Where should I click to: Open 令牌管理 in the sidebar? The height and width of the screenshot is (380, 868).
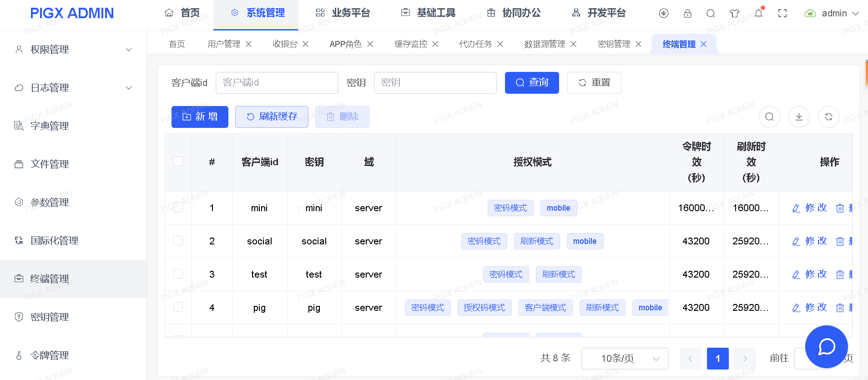(x=73, y=355)
